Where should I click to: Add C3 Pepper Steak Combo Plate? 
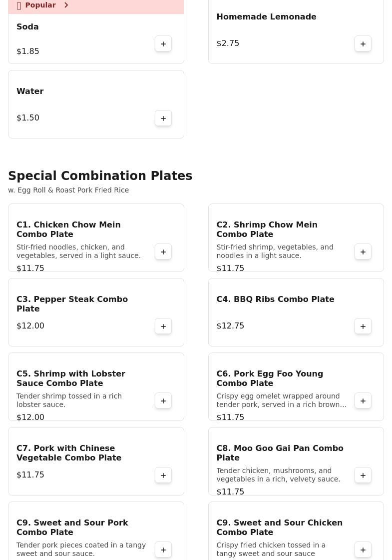pos(163,326)
